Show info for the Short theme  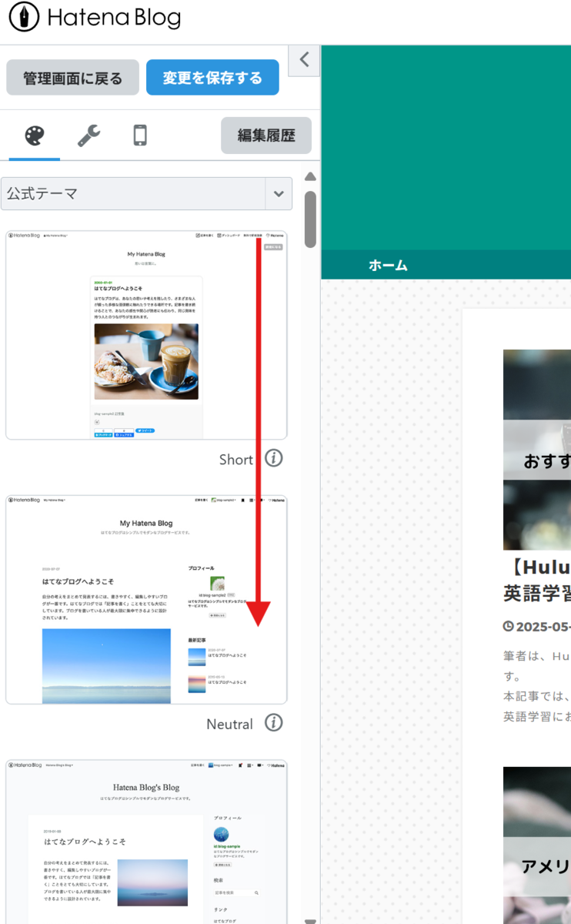point(274,458)
